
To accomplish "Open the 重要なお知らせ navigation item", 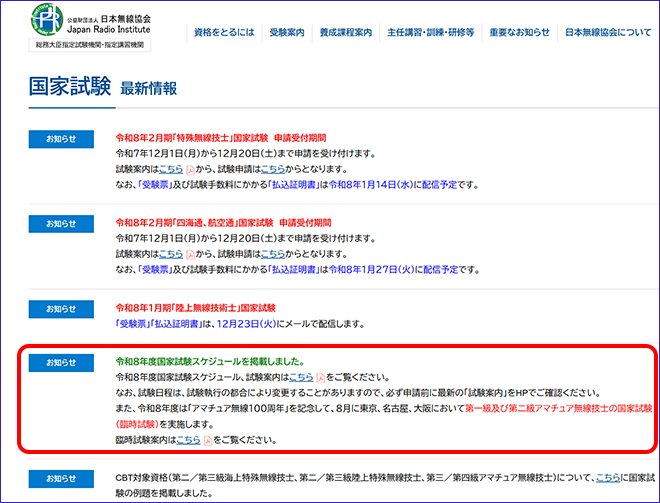I will point(520,33).
